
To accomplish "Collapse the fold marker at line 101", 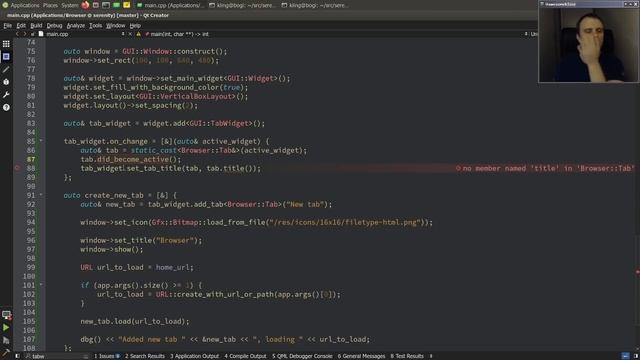I will (x=41, y=284).
